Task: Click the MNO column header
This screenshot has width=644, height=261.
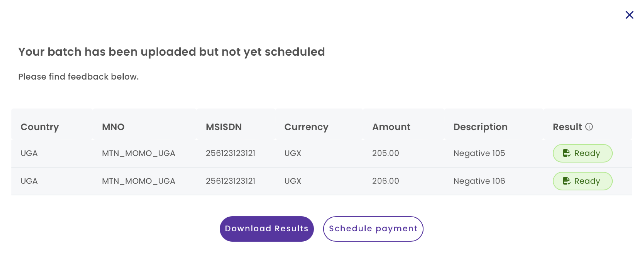Action: (x=113, y=127)
